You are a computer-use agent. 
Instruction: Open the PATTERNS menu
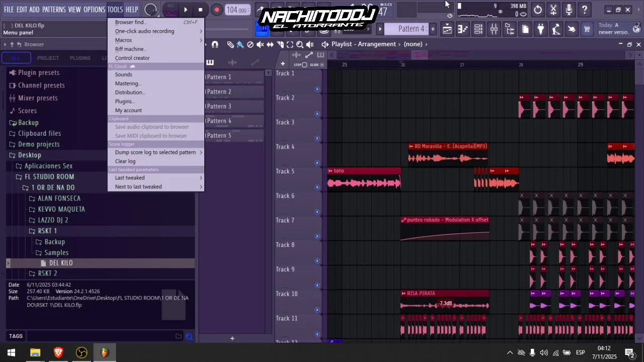pos(54,10)
